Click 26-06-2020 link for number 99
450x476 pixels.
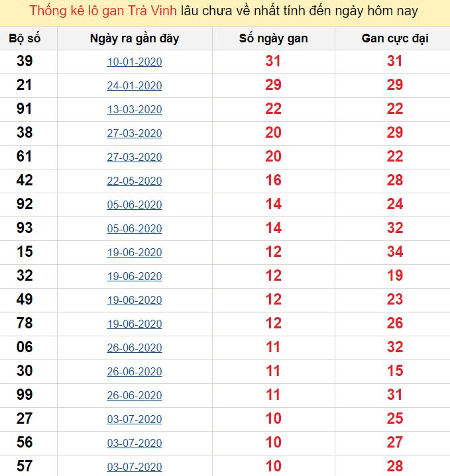[x=135, y=395]
